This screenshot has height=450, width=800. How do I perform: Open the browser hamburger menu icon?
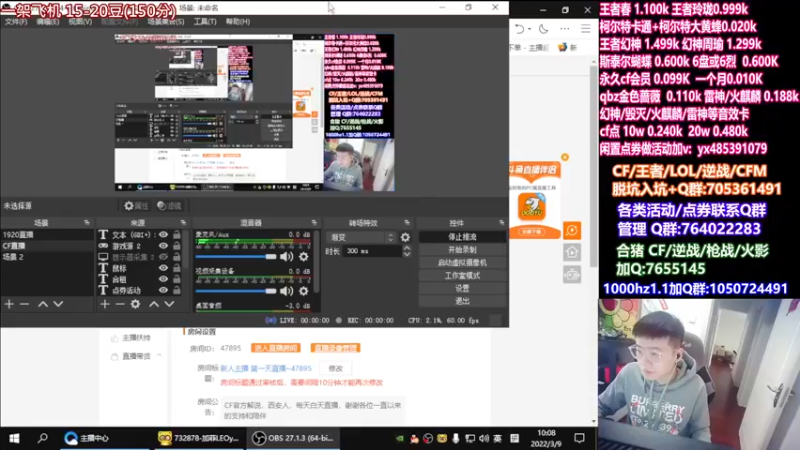coord(586,29)
